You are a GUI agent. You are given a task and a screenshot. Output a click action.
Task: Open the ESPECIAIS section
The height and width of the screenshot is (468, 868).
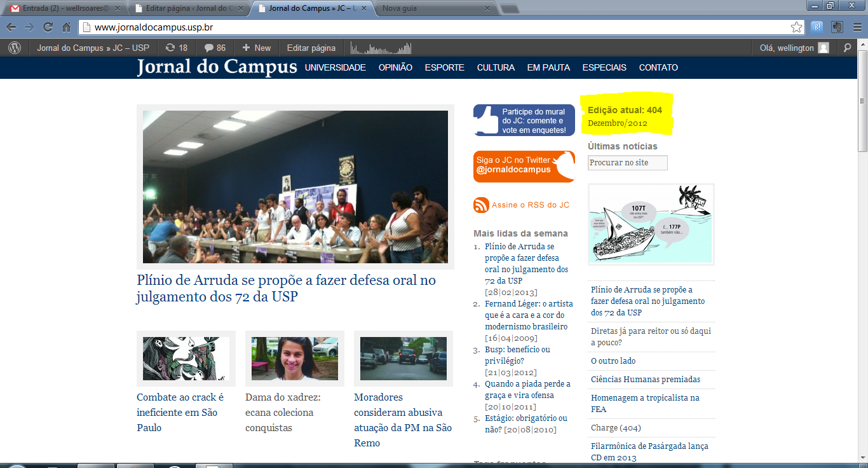[604, 67]
